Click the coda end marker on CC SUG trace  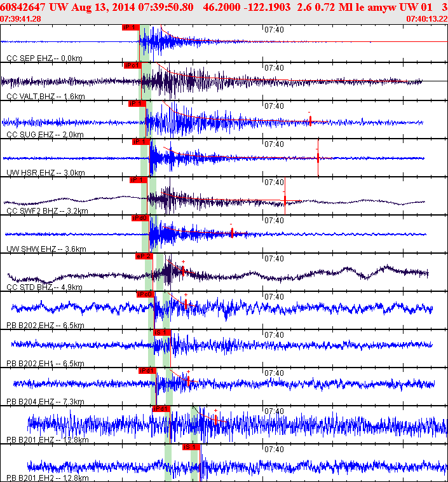(310, 121)
